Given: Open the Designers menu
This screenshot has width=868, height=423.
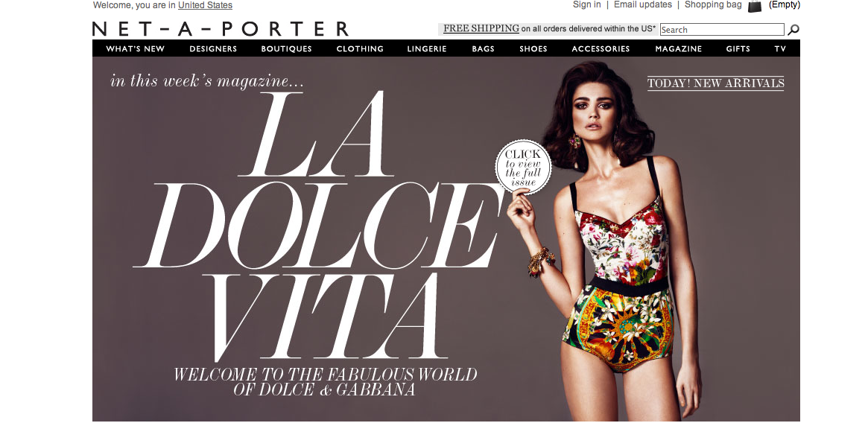Looking at the screenshot, I should point(213,48).
